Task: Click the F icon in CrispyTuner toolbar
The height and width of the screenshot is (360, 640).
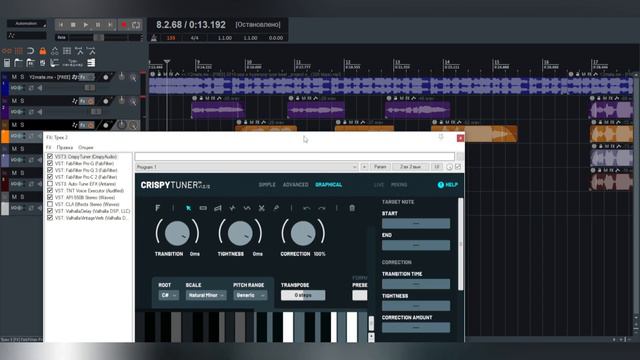Action: [x=158, y=208]
